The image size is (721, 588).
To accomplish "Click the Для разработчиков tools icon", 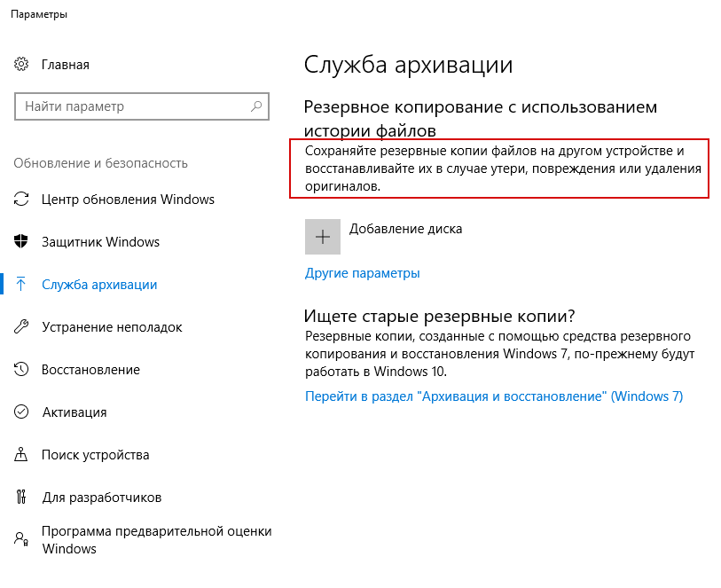I will coord(22,498).
